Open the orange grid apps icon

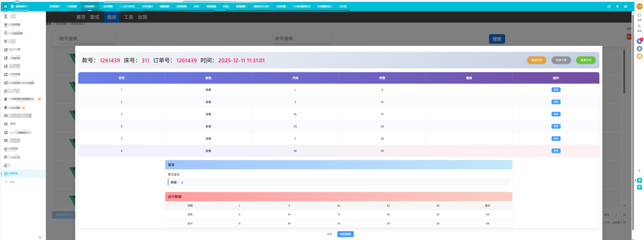coord(639,56)
